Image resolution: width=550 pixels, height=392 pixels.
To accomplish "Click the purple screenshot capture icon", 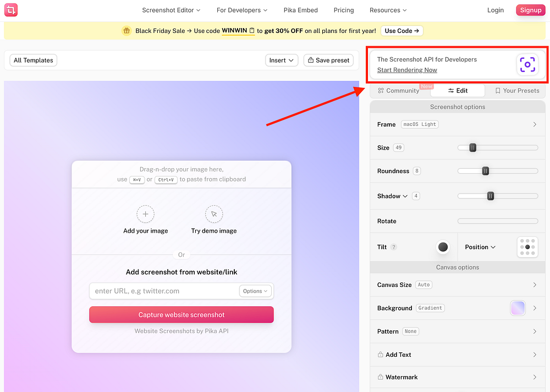I will [x=527, y=64].
